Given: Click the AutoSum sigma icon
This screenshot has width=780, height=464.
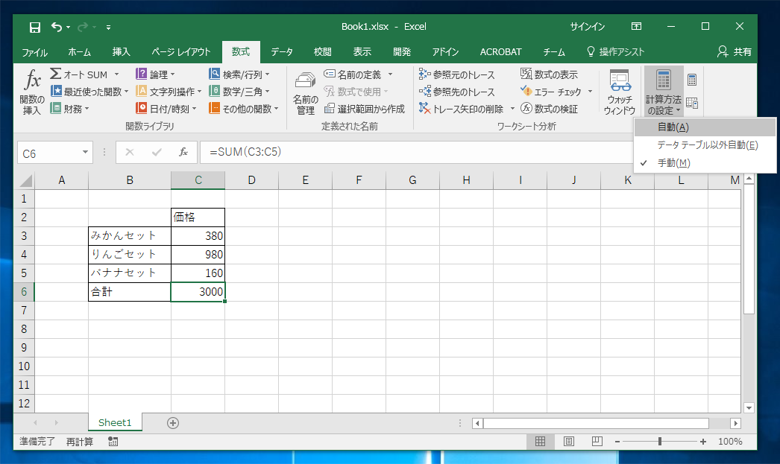Looking at the screenshot, I should (56, 74).
